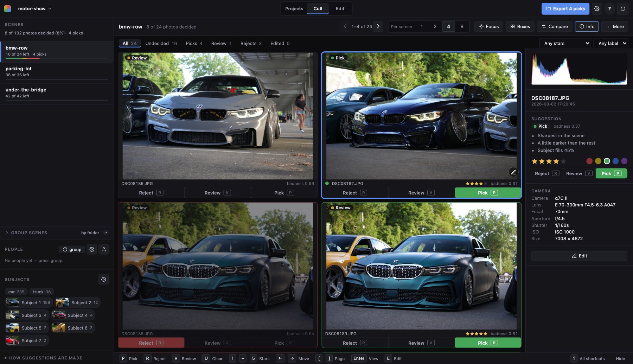Open the settings gear in the top bar
633x364 pixels.
pos(597,8)
